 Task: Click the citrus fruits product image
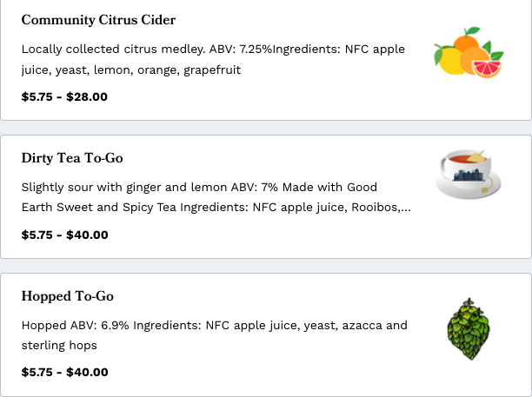click(x=469, y=52)
